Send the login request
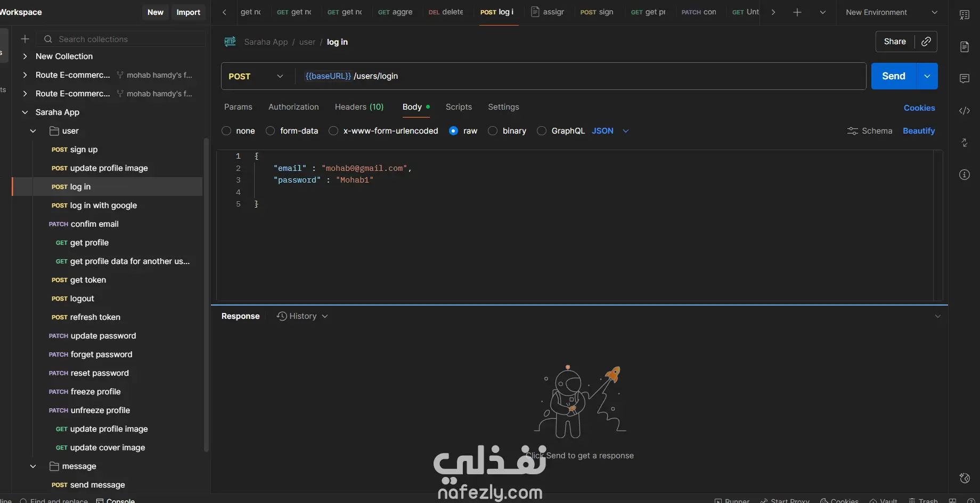980x503 pixels. (x=894, y=76)
